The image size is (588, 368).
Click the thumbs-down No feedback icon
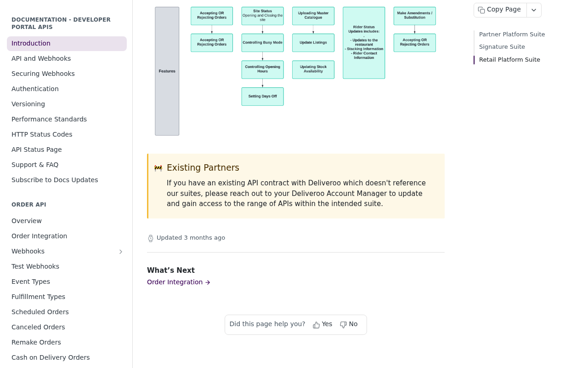[343, 325]
